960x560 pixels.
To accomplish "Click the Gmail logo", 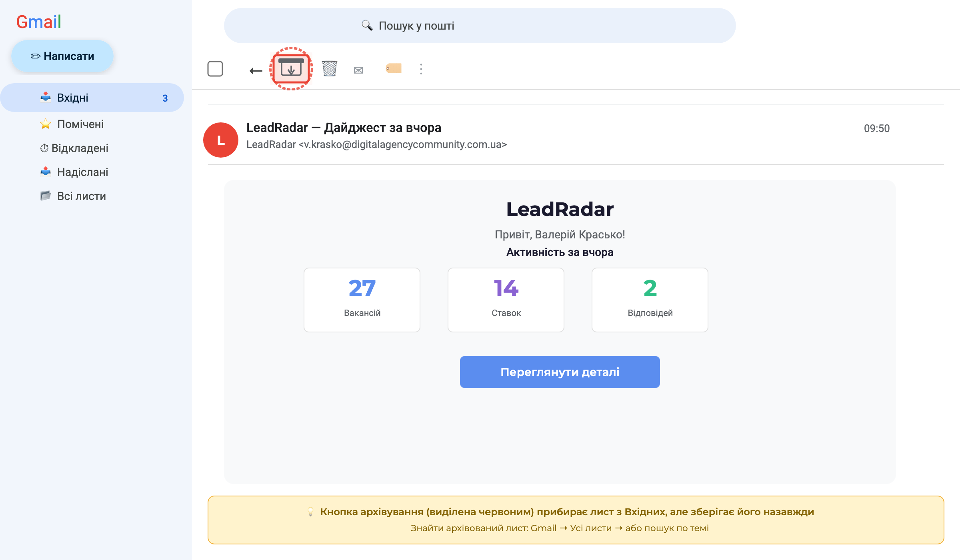I will [x=38, y=22].
